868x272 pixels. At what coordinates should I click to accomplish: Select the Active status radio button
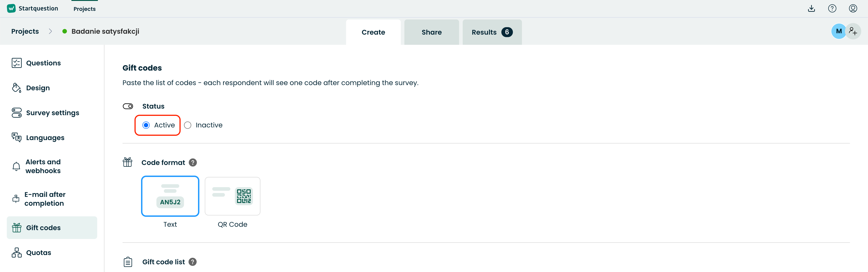[146, 125]
